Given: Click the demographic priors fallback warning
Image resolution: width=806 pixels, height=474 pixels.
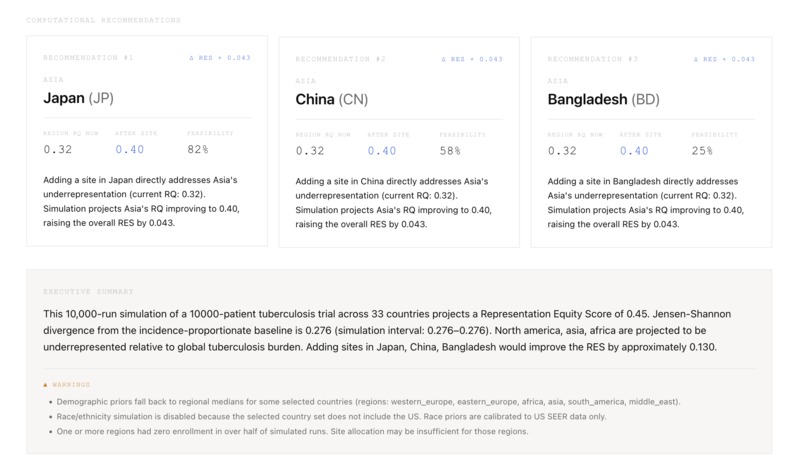Looking at the screenshot, I should [368, 402].
